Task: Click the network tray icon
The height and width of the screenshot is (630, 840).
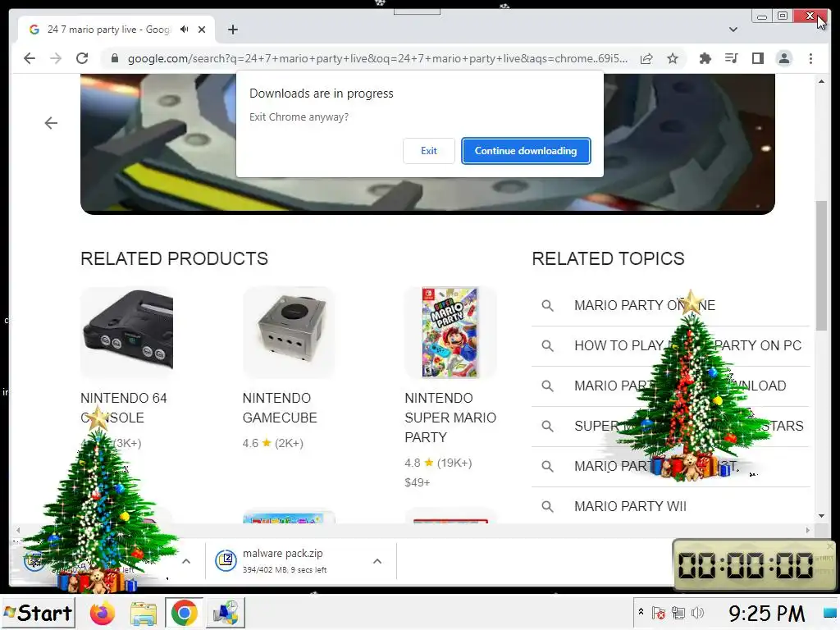Action: pos(678,613)
